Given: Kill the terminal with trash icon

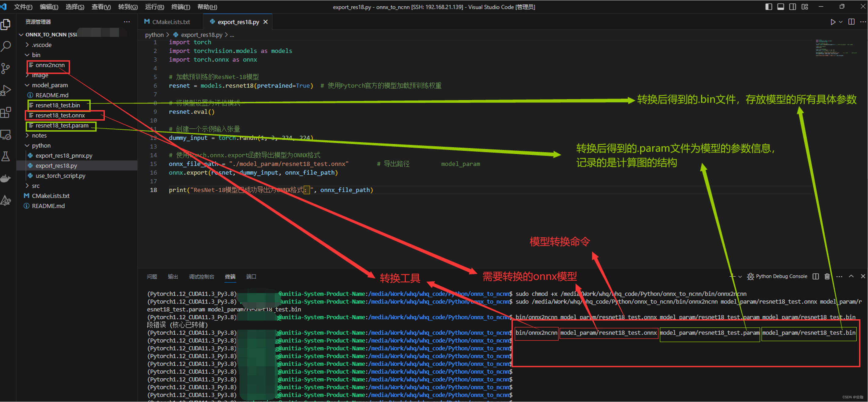Looking at the screenshot, I should (x=827, y=276).
